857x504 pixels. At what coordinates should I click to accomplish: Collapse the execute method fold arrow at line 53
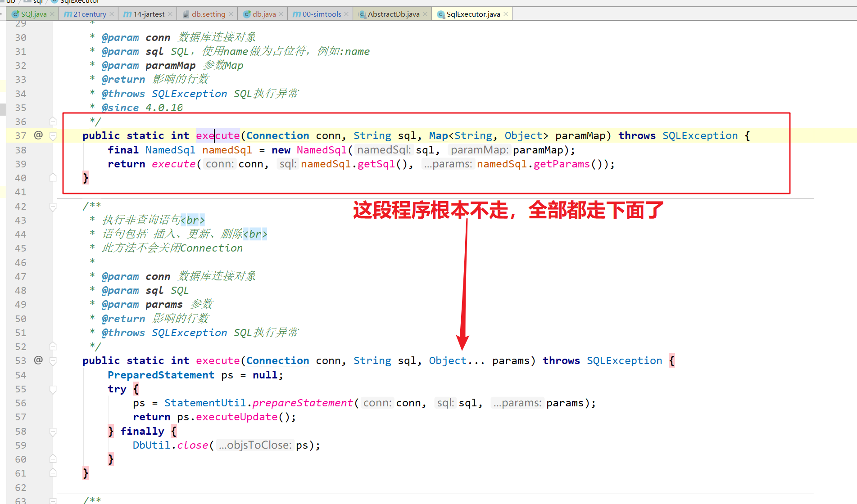[x=53, y=360]
